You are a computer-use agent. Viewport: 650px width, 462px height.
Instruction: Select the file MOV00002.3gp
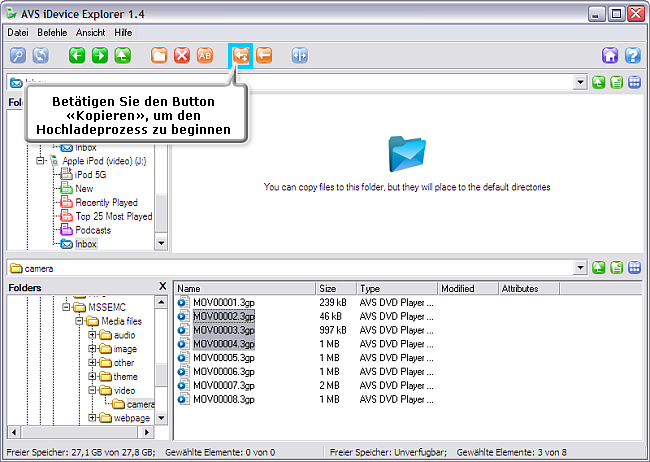(216, 316)
